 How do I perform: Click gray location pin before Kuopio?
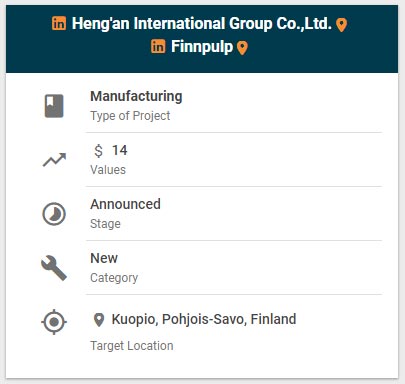99,320
